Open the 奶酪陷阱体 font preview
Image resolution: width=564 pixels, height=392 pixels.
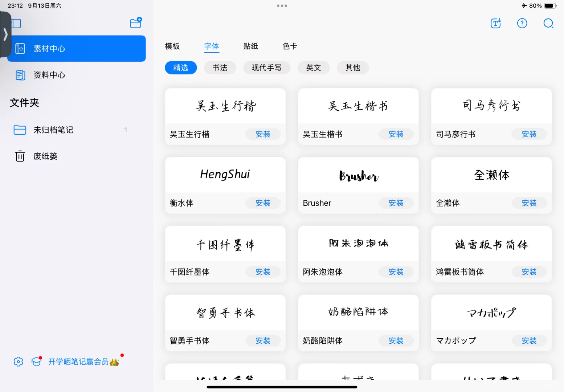(x=358, y=313)
